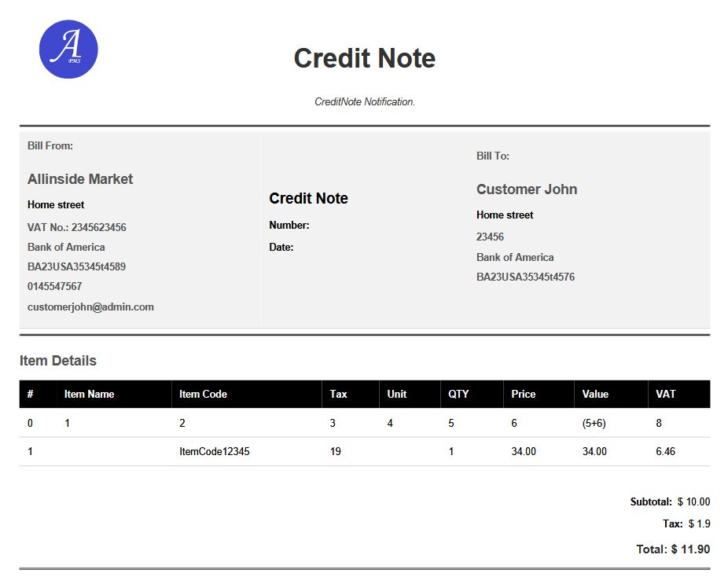Click the customer code 23456
Viewport: 728px width, 584px height.
pos(490,237)
